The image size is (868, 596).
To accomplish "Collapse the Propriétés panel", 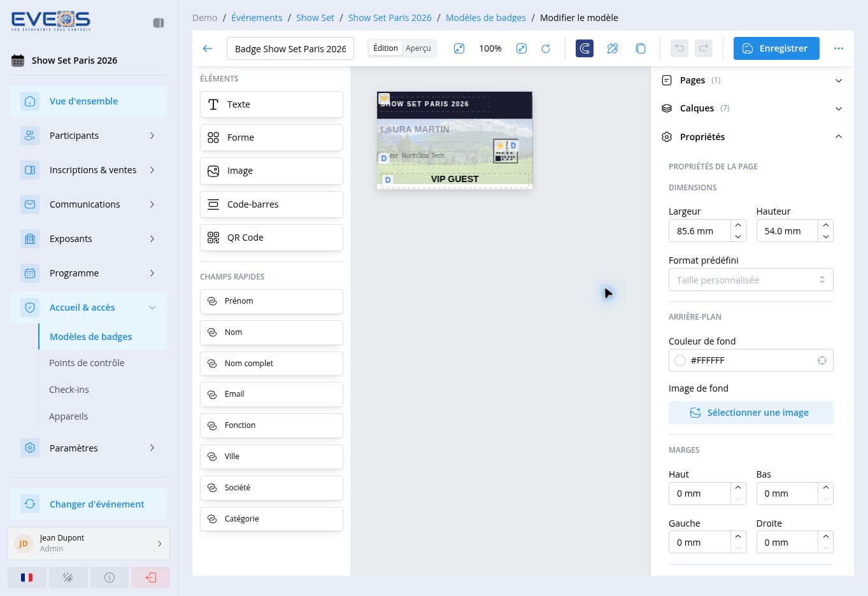I will [x=751, y=137].
